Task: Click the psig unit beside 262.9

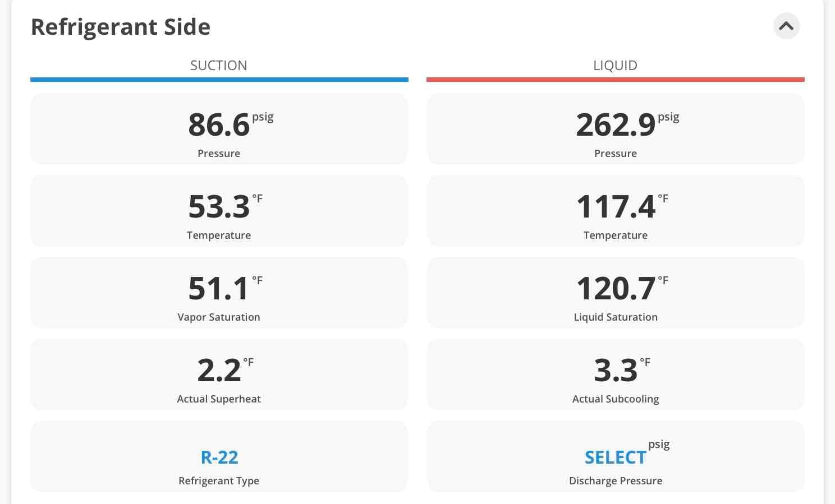Action: 668,117
